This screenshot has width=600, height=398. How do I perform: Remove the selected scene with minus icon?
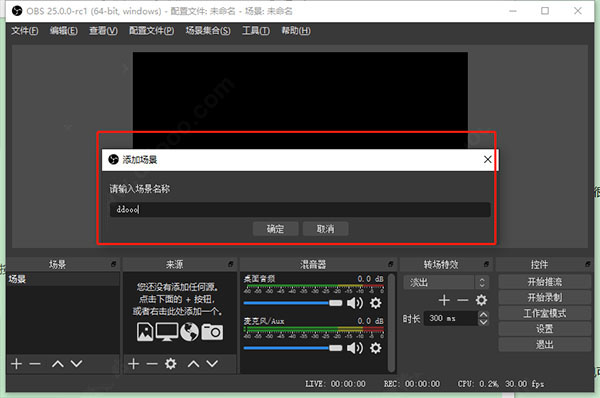point(35,364)
